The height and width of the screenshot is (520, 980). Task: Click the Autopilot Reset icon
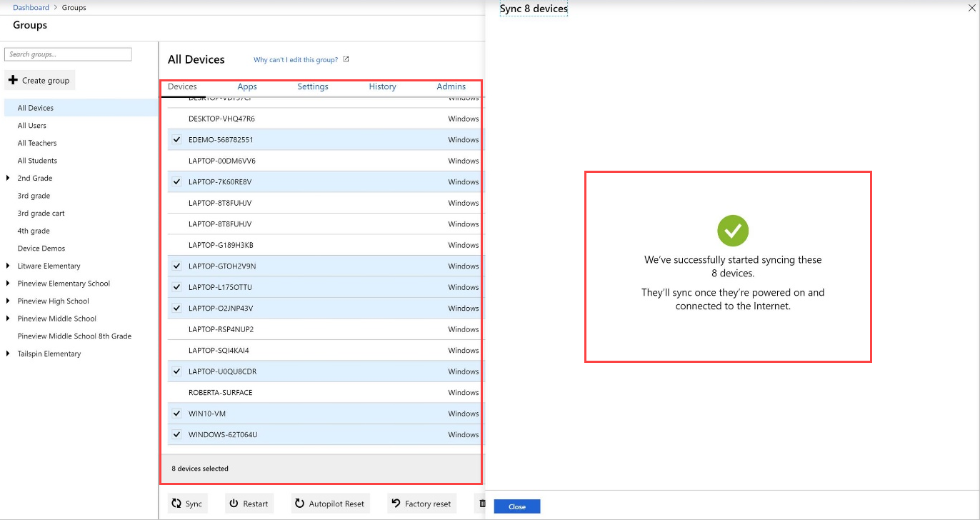pyautogui.click(x=300, y=504)
